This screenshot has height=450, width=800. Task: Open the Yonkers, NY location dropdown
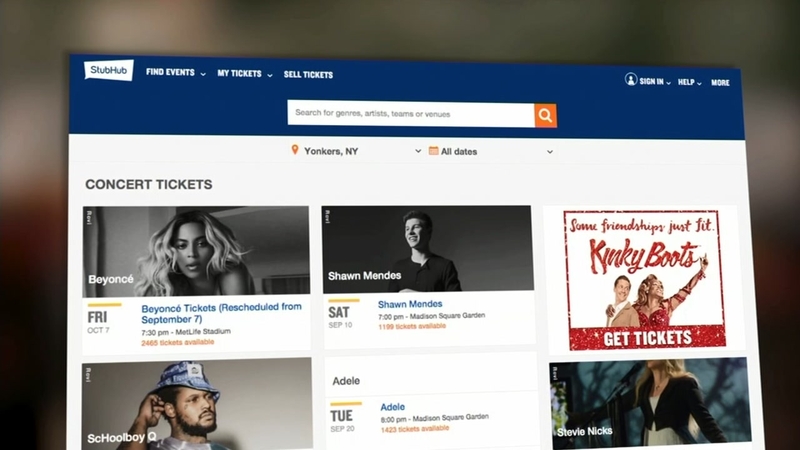[357, 151]
